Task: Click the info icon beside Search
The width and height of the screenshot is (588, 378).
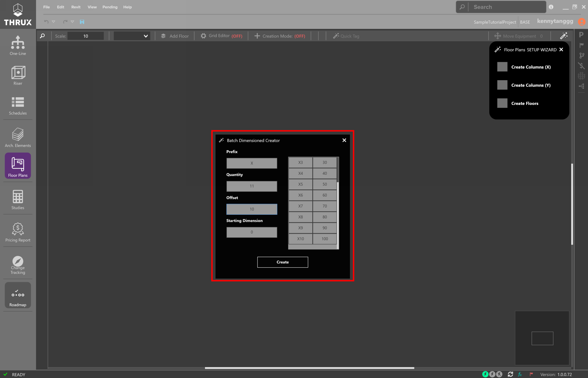Action: point(551,7)
